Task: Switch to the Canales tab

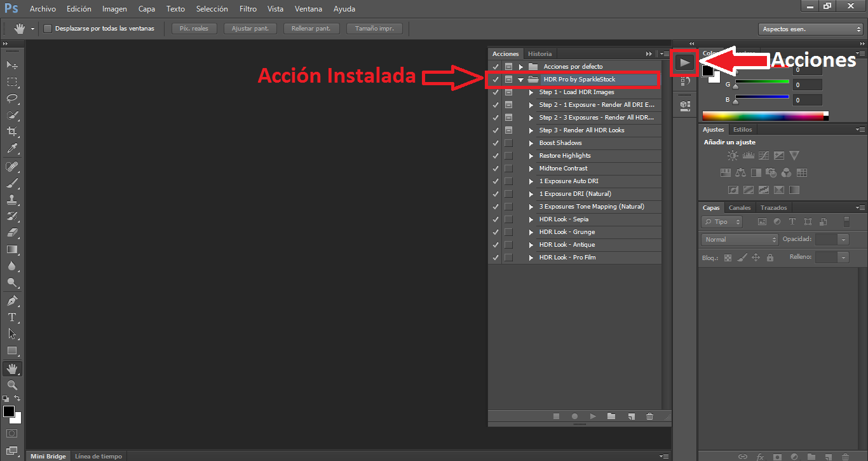Action: 740,207
